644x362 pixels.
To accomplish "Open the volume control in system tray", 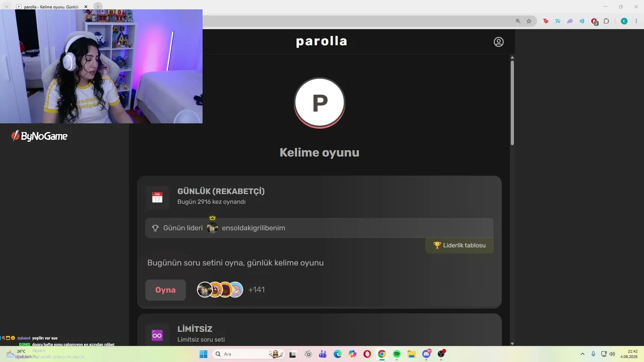I will (612, 354).
